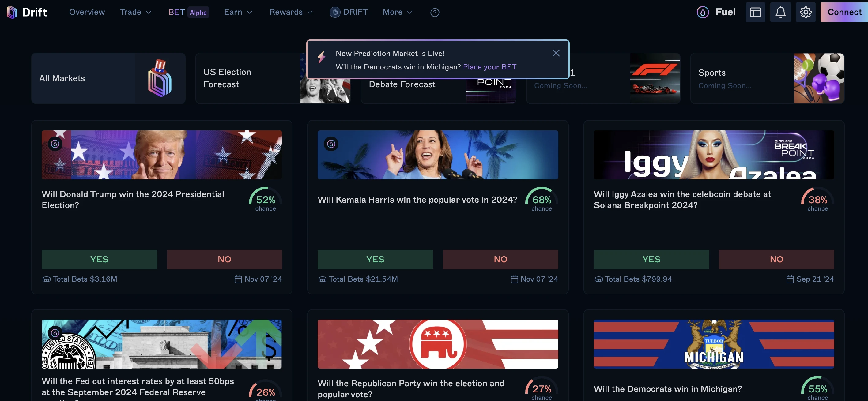The image size is (868, 401).
Task: Click the Fuel icon top right
Action: pos(703,12)
